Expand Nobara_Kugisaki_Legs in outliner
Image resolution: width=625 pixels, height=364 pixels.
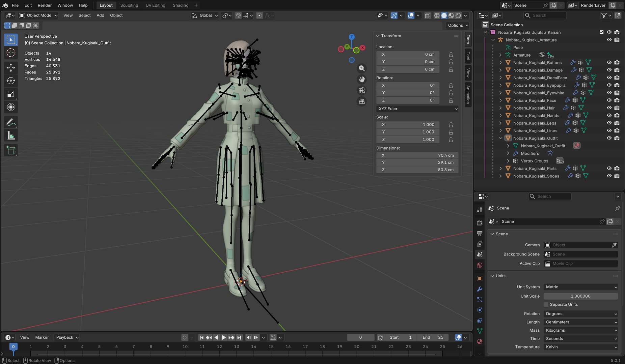tap(500, 123)
